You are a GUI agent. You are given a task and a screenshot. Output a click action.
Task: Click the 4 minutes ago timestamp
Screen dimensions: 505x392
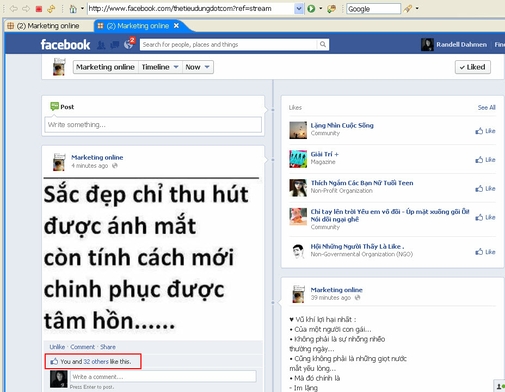(x=89, y=166)
